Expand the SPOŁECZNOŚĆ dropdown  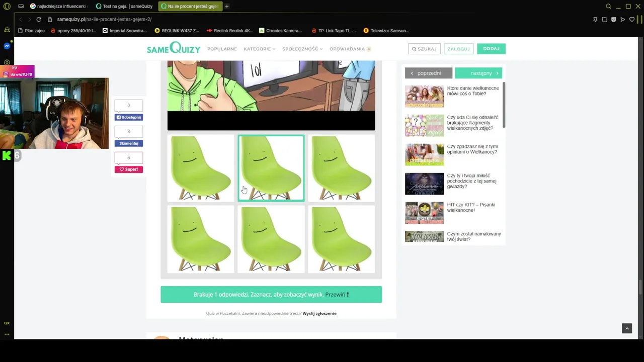pyautogui.click(x=302, y=49)
